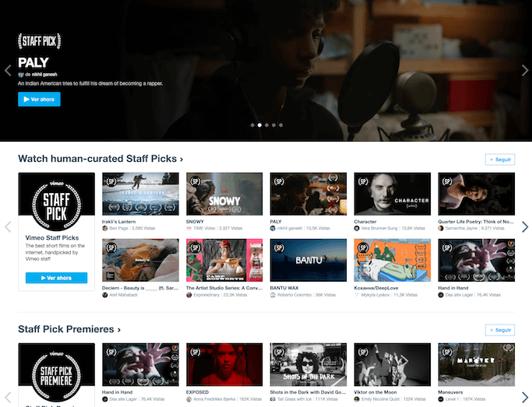Select fourth hero carousel dot

coord(274,125)
